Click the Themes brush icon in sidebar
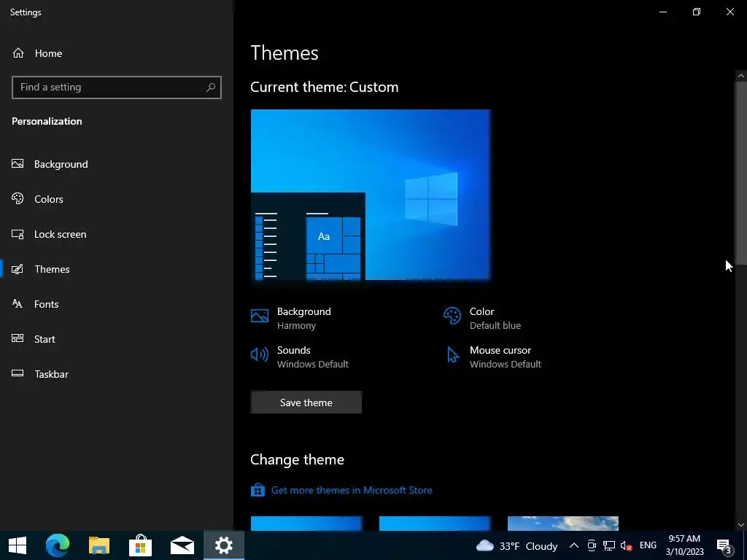Image resolution: width=747 pixels, height=560 pixels. pos(18,269)
